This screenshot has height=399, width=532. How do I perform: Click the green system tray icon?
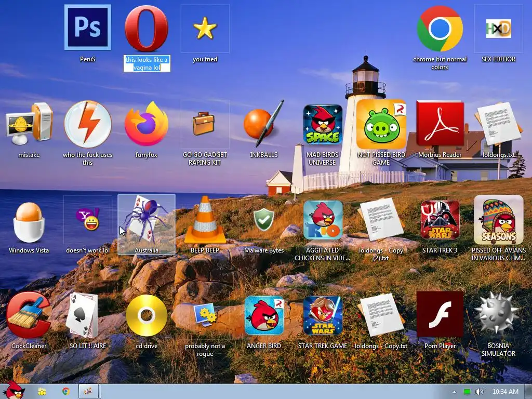point(467,392)
